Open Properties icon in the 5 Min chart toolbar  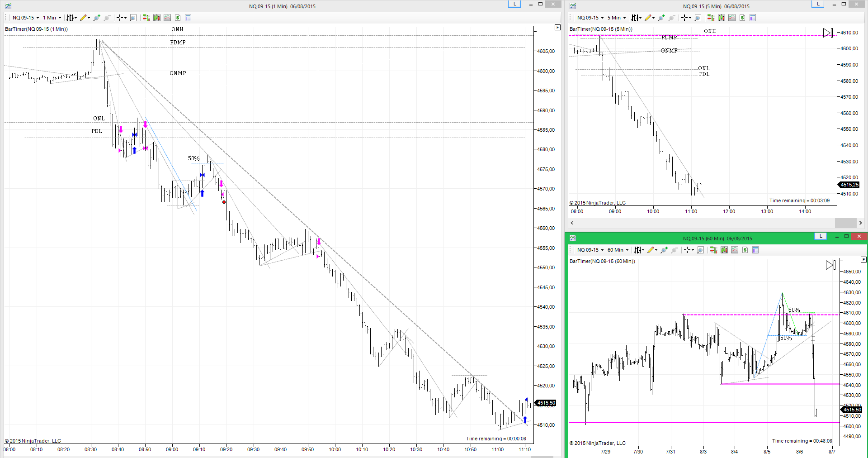pyautogui.click(x=753, y=18)
